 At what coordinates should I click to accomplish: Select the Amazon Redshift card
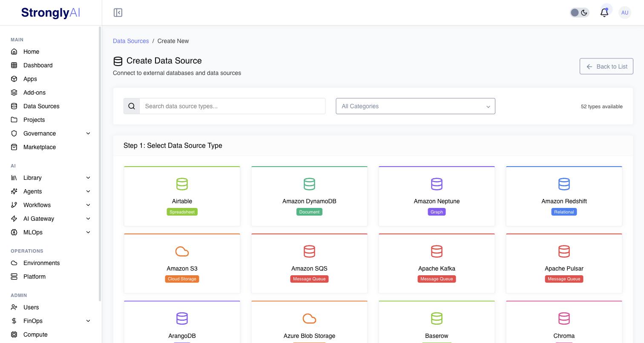point(564,196)
